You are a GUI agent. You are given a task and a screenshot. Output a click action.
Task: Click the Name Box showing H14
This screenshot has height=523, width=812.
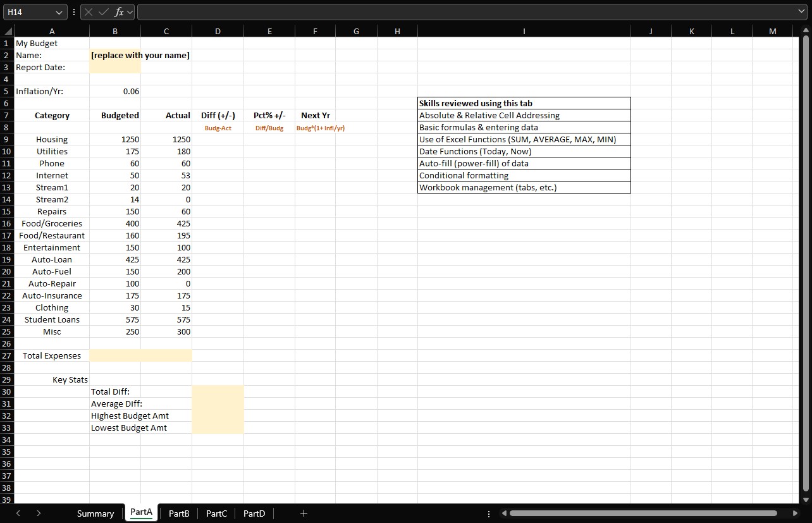point(32,12)
